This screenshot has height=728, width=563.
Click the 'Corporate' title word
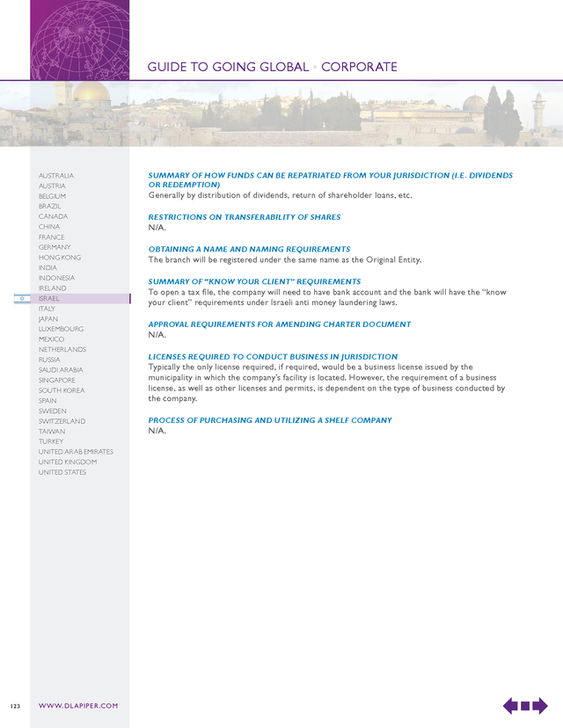359,67
